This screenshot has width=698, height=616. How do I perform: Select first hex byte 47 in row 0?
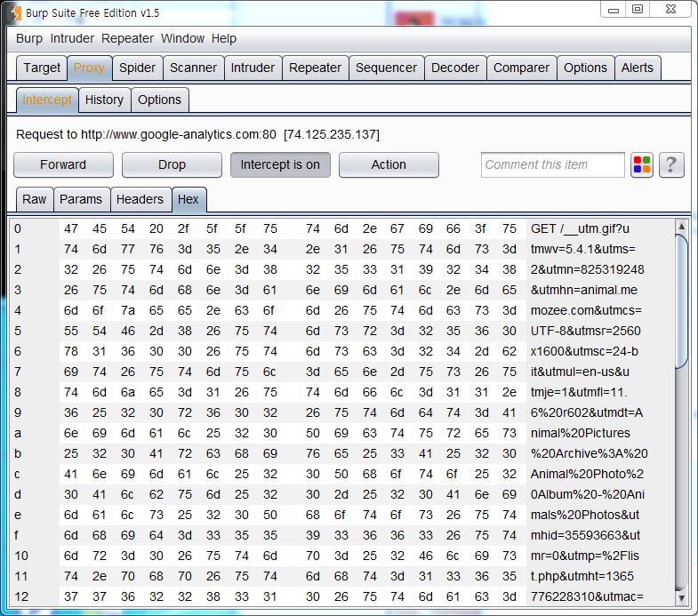(x=71, y=228)
